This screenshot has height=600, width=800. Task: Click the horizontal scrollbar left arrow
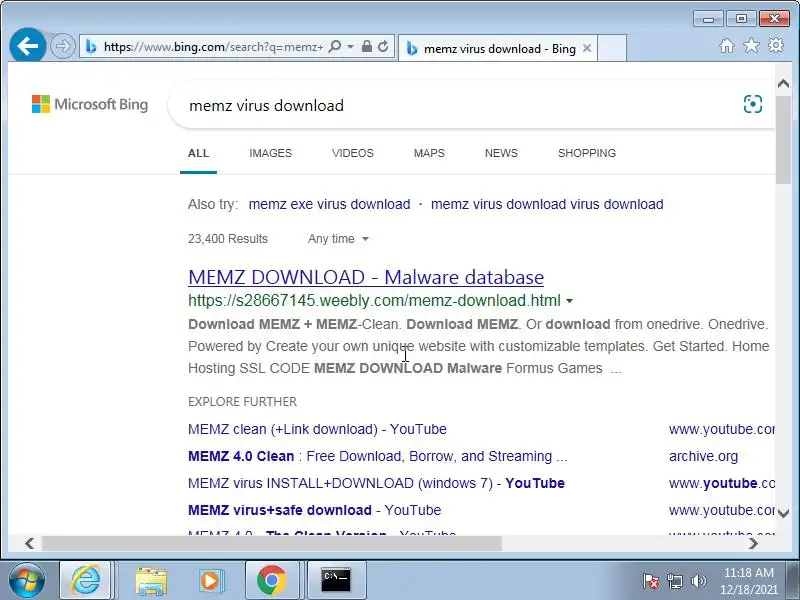point(30,543)
